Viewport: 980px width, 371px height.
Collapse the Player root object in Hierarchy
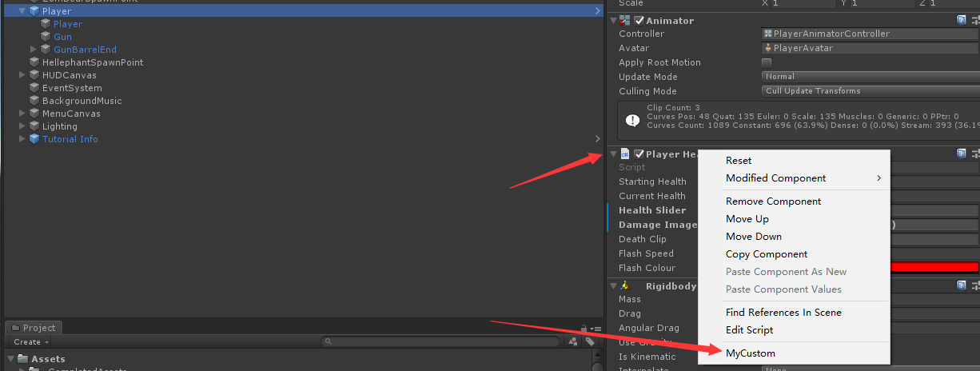pos(22,11)
